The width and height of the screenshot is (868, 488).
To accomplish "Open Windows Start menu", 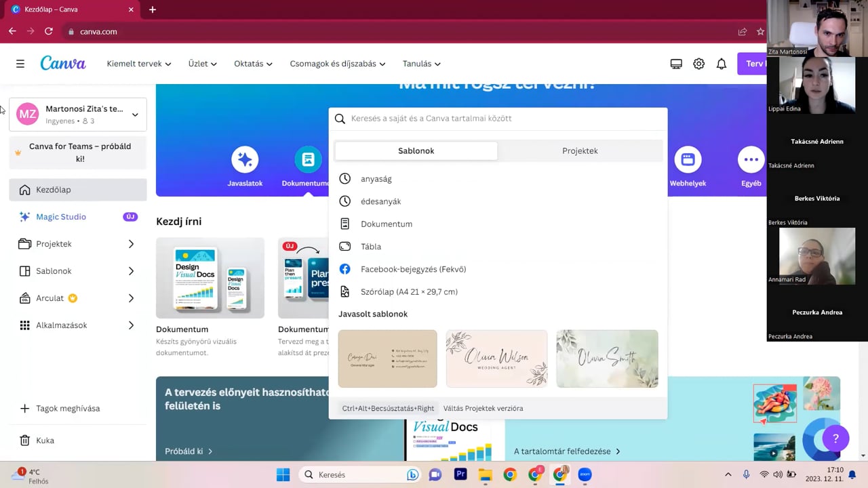I will (283, 475).
